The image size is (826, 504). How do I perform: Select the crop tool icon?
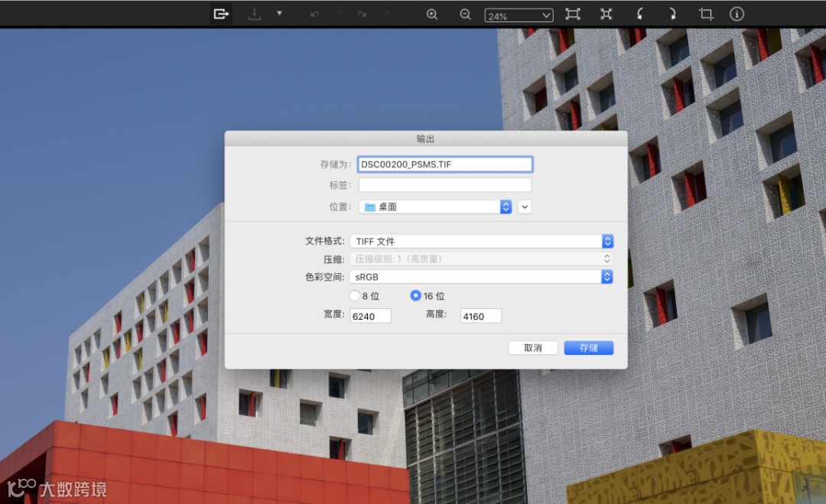click(706, 15)
